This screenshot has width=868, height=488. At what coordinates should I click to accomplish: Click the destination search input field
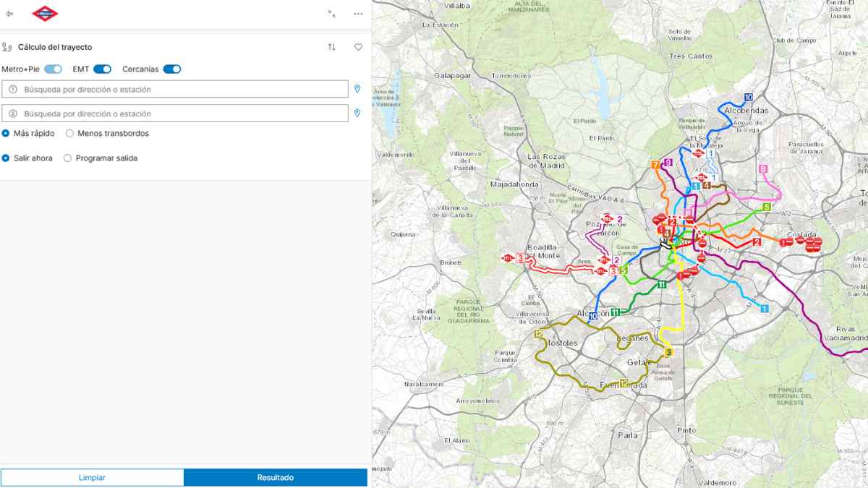point(174,113)
